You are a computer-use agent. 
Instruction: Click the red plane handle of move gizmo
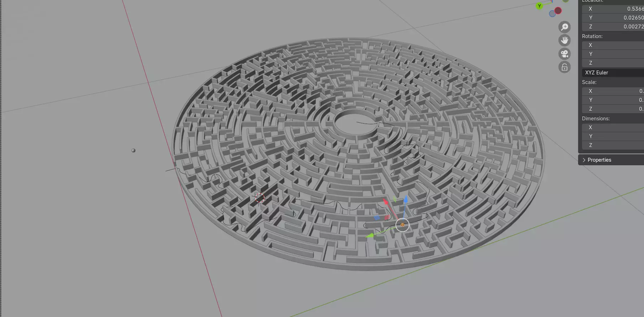[x=387, y=217]
